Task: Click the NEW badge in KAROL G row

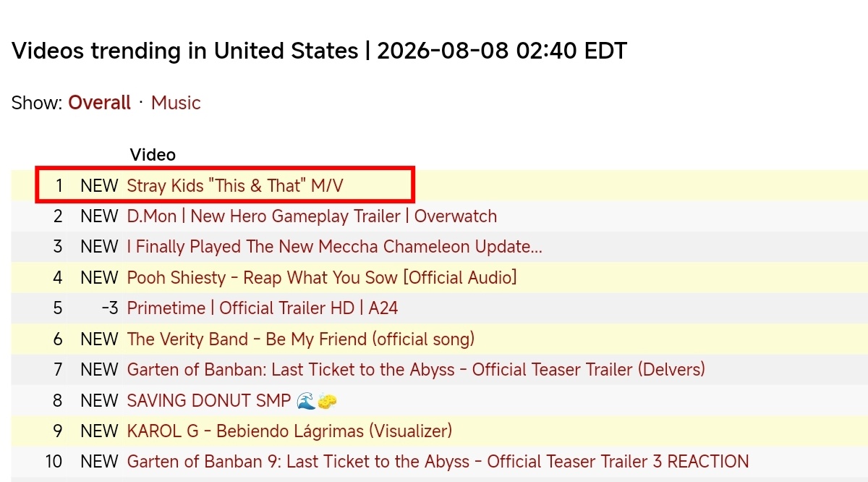Action: (99, 431)
